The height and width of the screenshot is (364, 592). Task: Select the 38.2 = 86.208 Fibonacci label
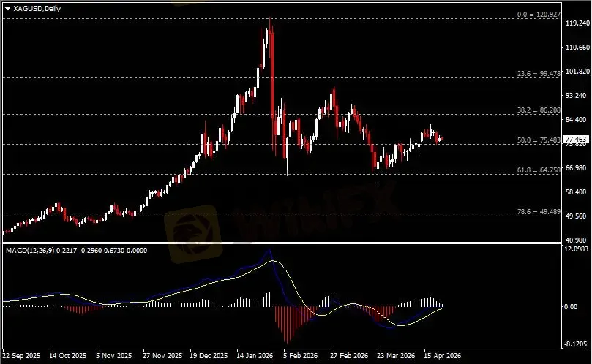pyautogui.click(x=539, y=110)
